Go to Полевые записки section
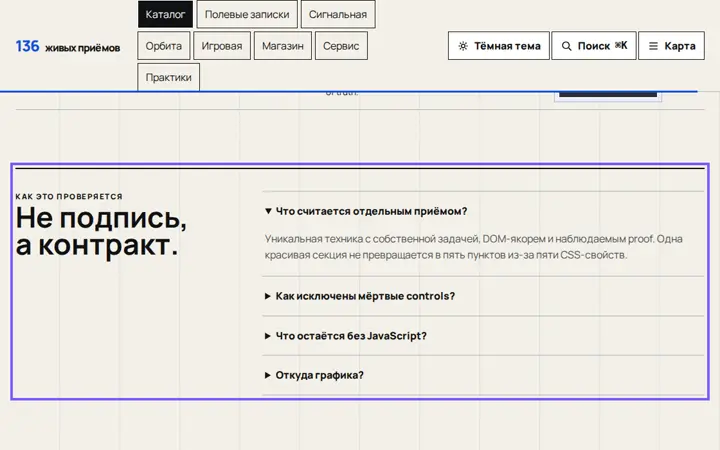Image resolution: width=720 pixels, height=450 pixels. point(247,14)
